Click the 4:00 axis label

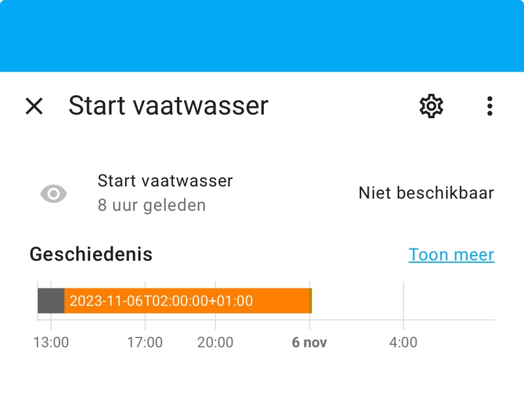tap(403, 343)
